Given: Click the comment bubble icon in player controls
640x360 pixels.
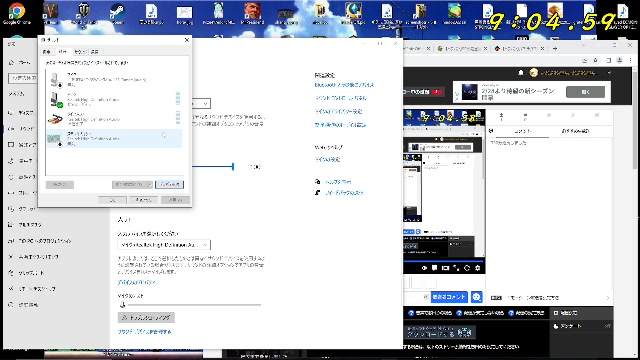Looking at the screenshot, I should [435, 268].
